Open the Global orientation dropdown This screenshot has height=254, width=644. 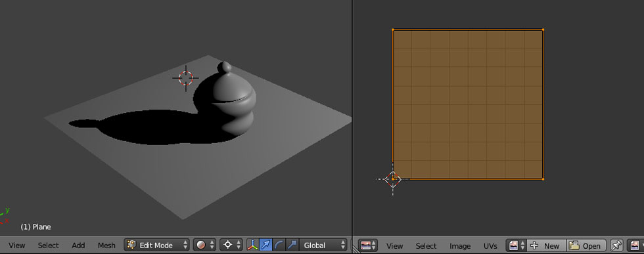click(323, 245)
